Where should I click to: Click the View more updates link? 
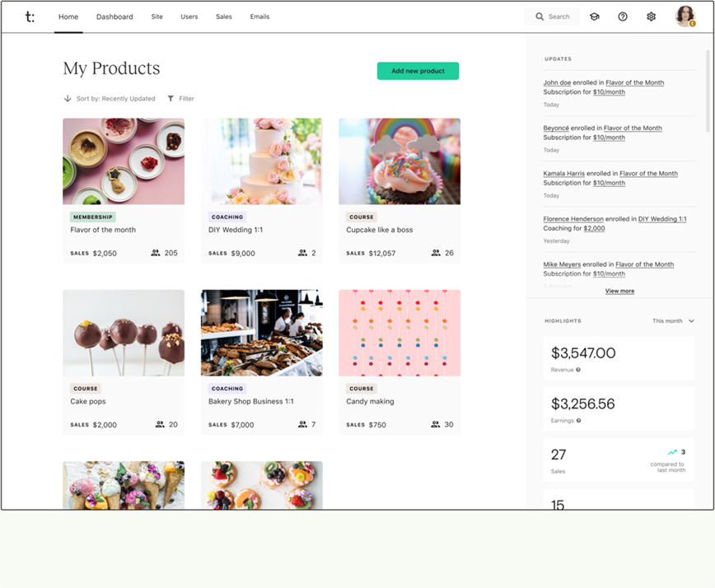619,291
